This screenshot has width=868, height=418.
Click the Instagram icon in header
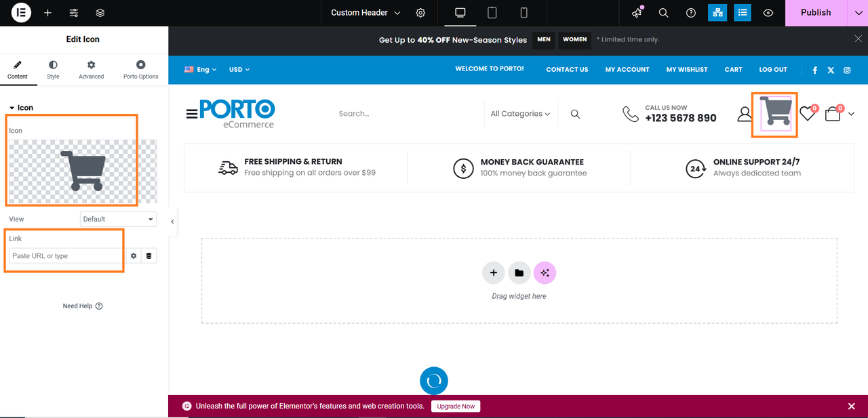(x=847, y=70)
